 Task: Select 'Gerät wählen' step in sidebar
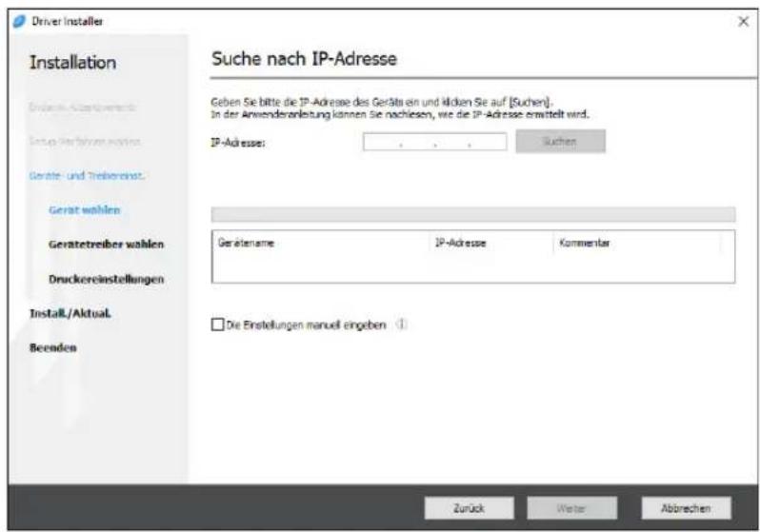pos(85,209)
